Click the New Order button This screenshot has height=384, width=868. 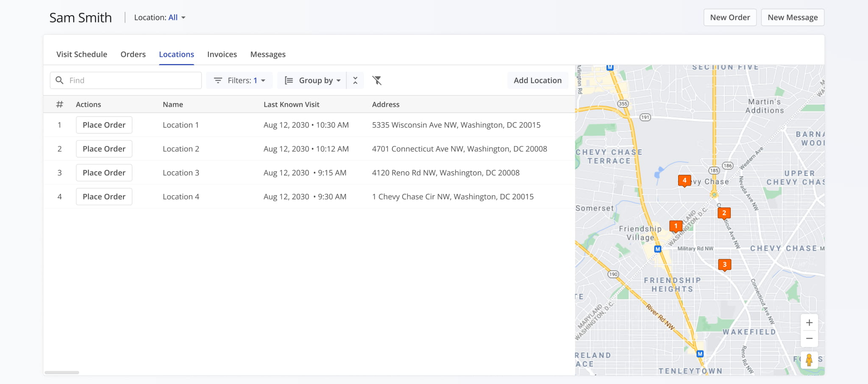click(730, 17)
